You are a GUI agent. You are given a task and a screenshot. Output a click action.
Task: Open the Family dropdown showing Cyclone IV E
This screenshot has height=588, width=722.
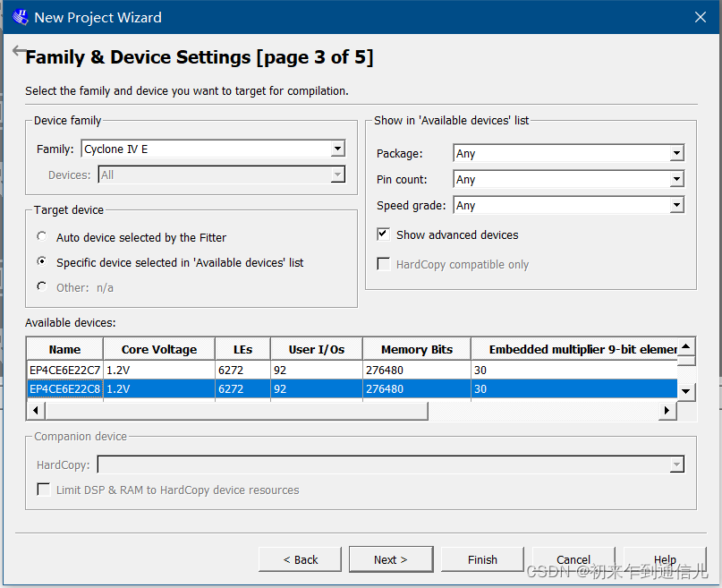pyautogui.click(x=213, y=149)
